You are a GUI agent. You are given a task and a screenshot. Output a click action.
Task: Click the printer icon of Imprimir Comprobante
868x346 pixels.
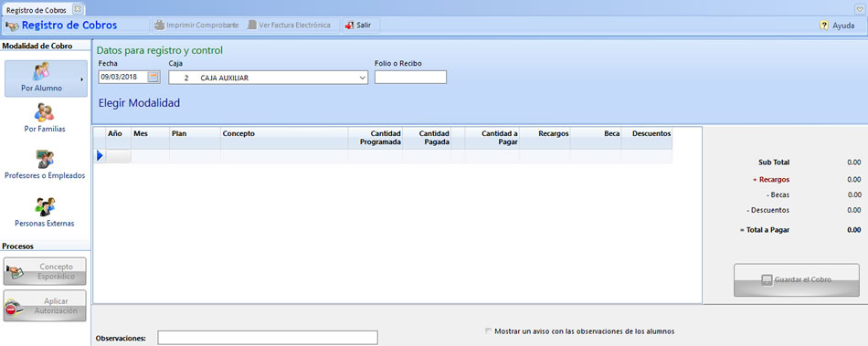159,26
